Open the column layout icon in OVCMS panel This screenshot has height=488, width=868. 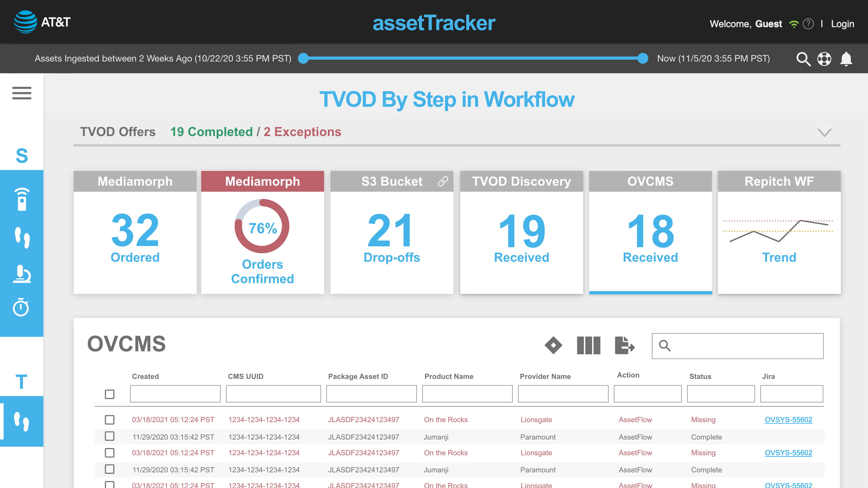tap(588, 346)
